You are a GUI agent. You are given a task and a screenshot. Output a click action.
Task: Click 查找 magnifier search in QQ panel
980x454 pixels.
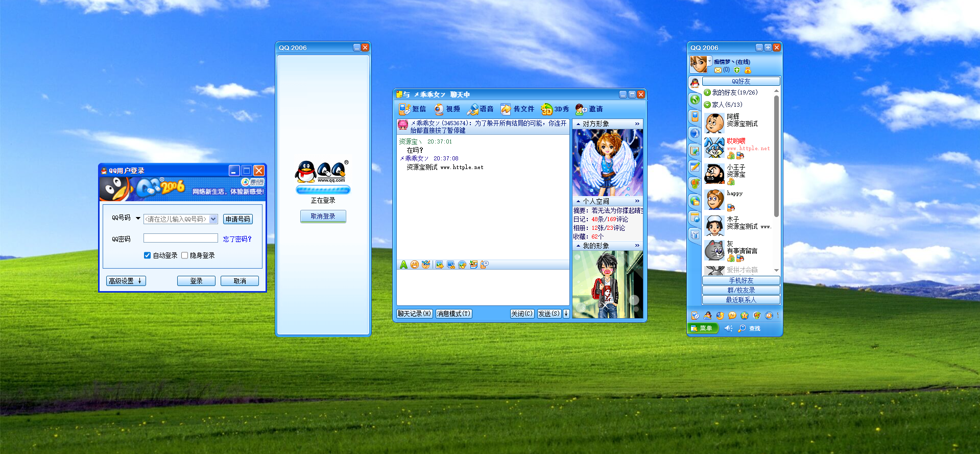(x=749, y=328)
